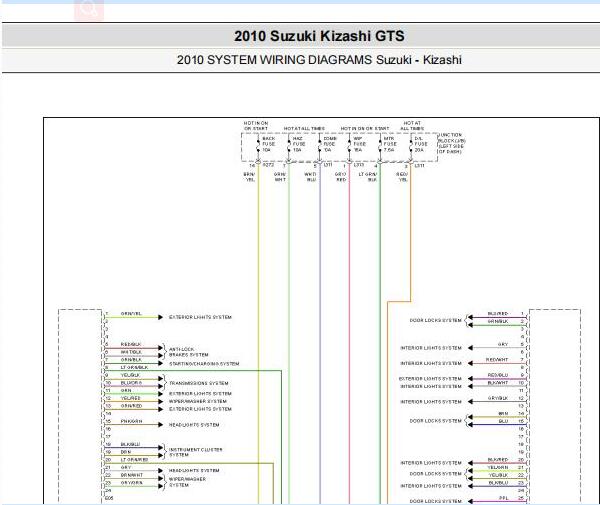The height and width of the screenshot is (505, 600).
Task: Click the one-line 'HOT AT ALL TIMES' label
Action: coord(304,129)
